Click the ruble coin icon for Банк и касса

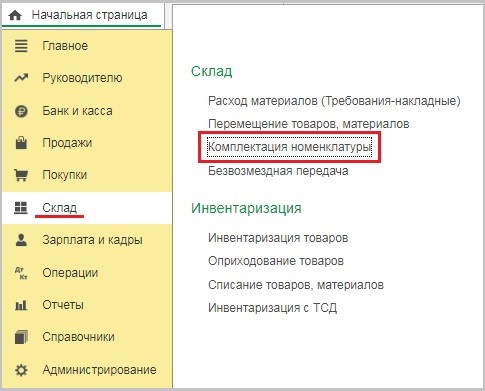21,111
